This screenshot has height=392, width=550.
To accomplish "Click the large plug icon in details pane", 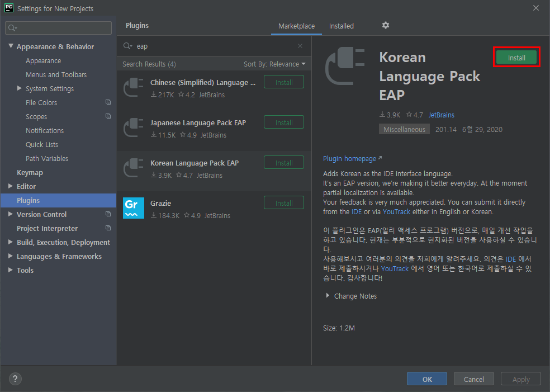I will (345, 67).
